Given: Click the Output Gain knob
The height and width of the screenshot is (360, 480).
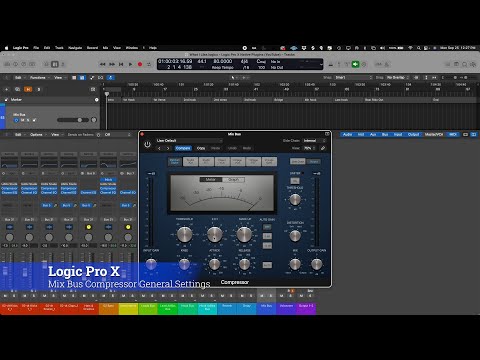Looking at the screenshot, I should click(x=316, y=264).
